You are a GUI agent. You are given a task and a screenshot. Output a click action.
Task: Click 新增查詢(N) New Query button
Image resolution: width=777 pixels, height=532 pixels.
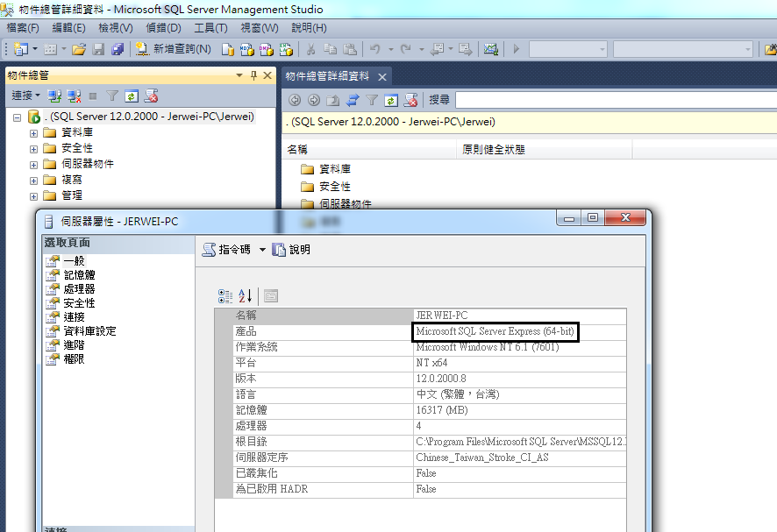tap(174, 48)
